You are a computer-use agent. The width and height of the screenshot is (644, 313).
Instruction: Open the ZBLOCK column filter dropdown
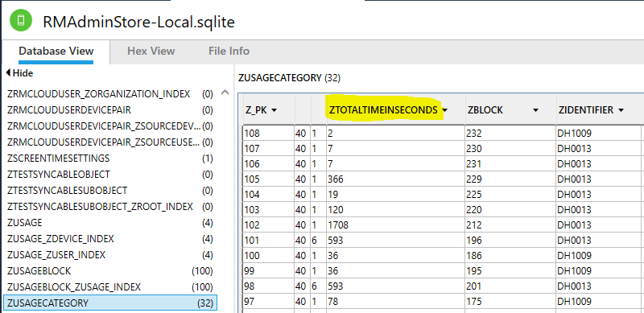(x=535, y=110)
